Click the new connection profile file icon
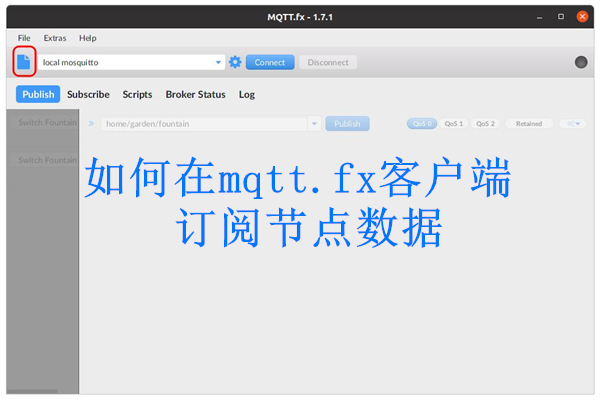Viewport: 600px width, 400px height. pos(24,62)
